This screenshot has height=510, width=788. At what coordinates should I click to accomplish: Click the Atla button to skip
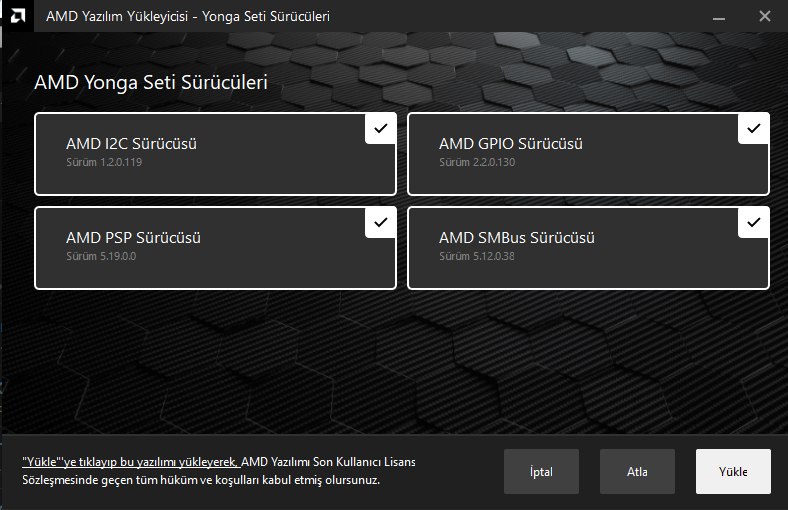pyautogui.click(x=637, y=471)
